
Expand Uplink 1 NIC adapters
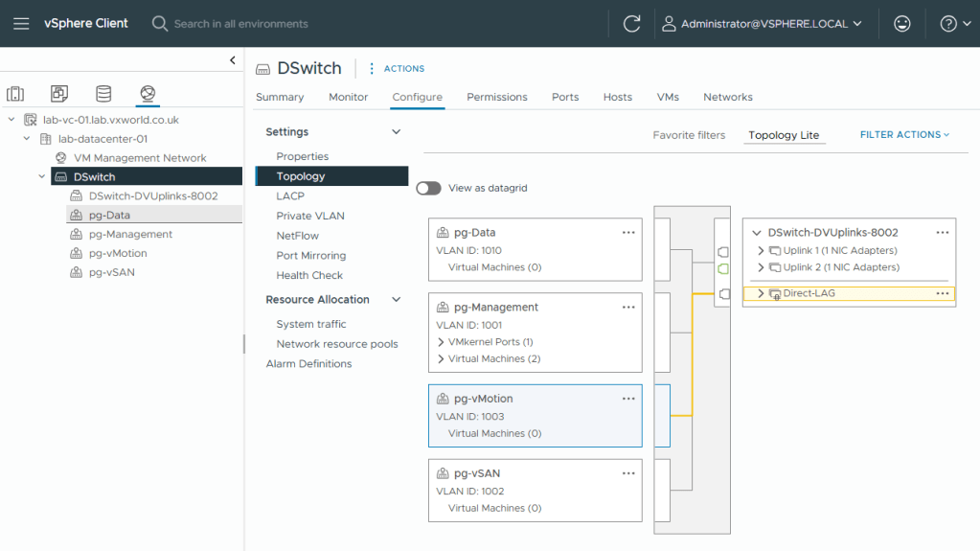pos(761,251)
